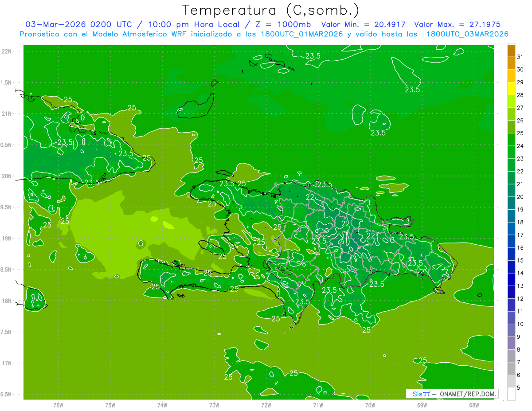Screen dimensions: 532x411
Task: Click the "1.5N" latitude axis label
Action: (6, 82)
